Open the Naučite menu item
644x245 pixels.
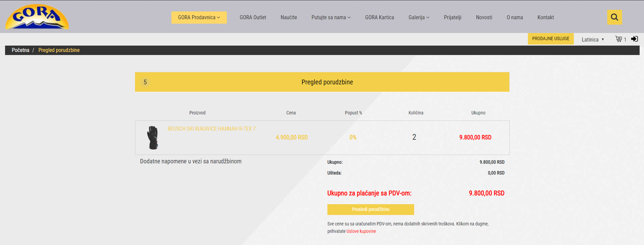(x=289, y=18)
